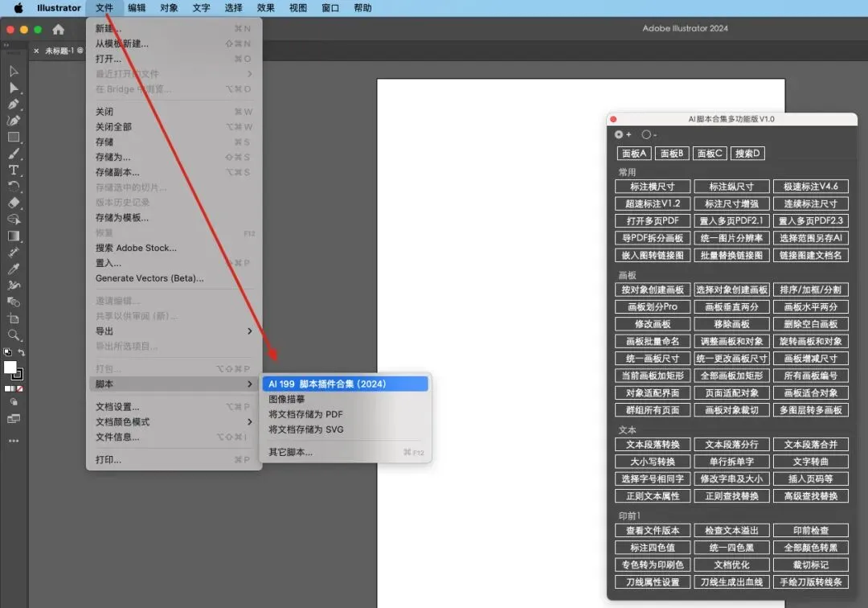Click the Apple menu logo
Image resolution: width=868 pixels, height=608 pixels.
click(x=18, y=8)
